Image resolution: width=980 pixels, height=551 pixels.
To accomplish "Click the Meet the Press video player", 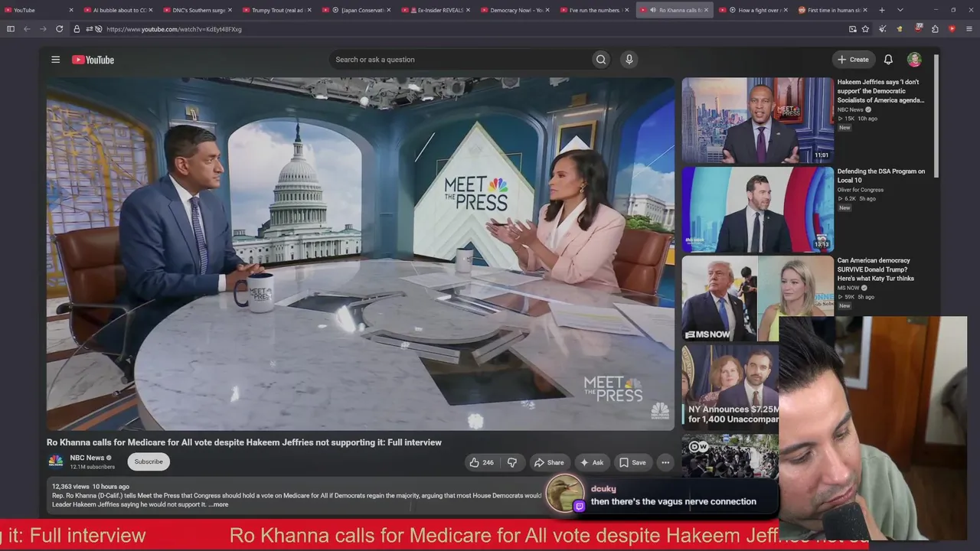I will [x=360, y=254].
